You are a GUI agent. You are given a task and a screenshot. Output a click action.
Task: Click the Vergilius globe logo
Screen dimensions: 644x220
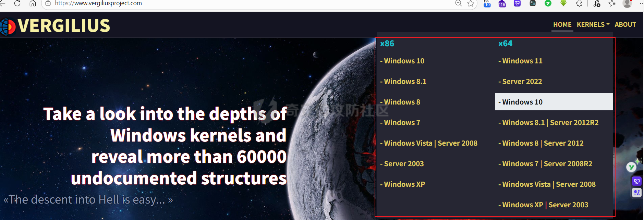[x=8, y=26]
